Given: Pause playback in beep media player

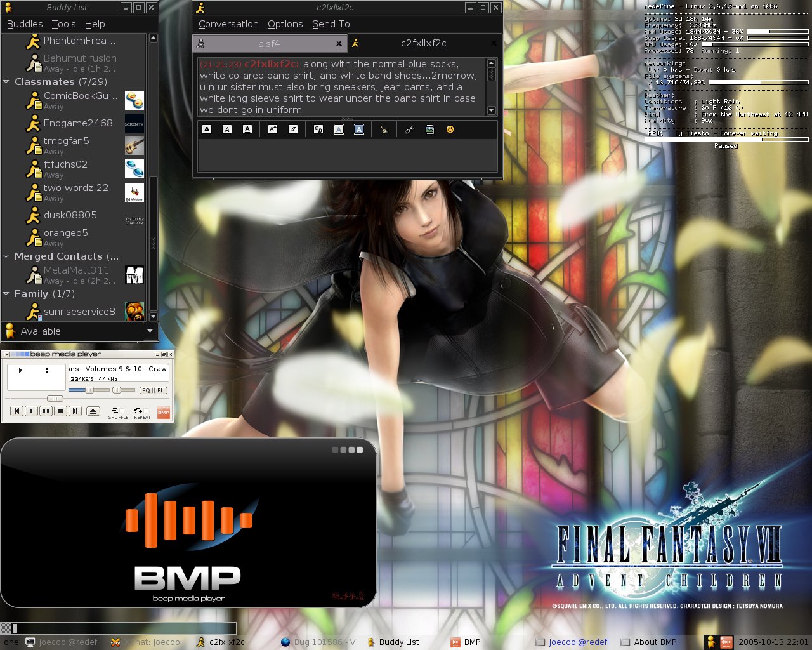Looking at the screenshot, I should pos(46,411).
